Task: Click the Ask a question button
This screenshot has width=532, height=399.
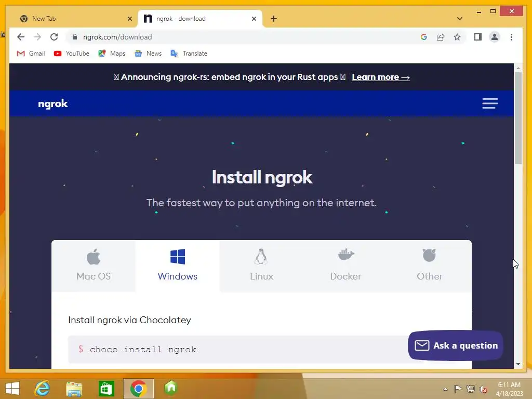Action: pos(455,345)
